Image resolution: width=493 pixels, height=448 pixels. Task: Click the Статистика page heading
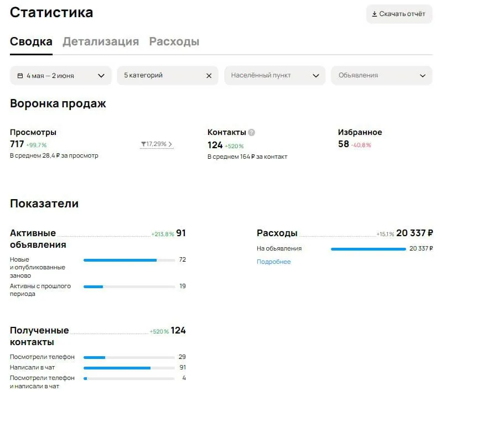tap(51, 13)
